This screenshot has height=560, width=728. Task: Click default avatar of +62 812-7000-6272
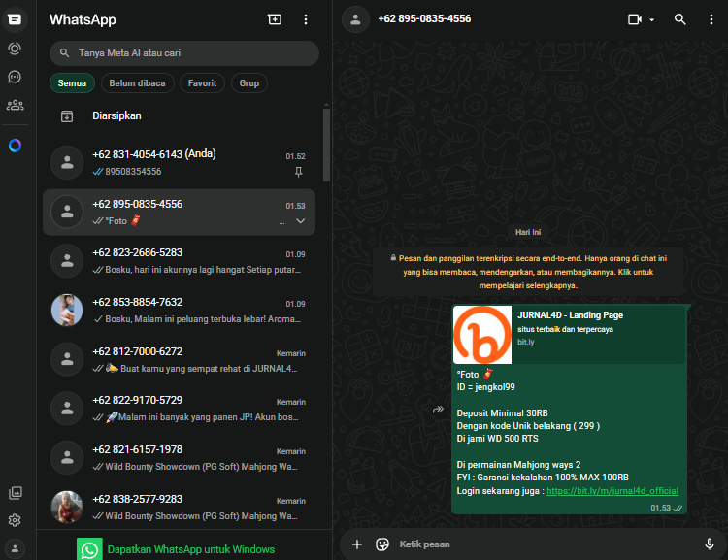(x=67, y=359)
